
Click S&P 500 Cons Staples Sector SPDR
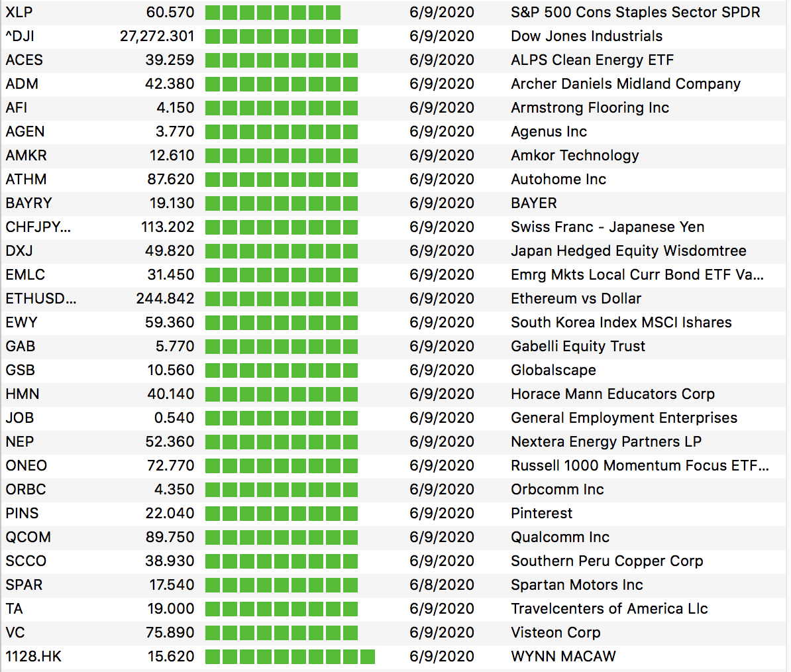635,12
